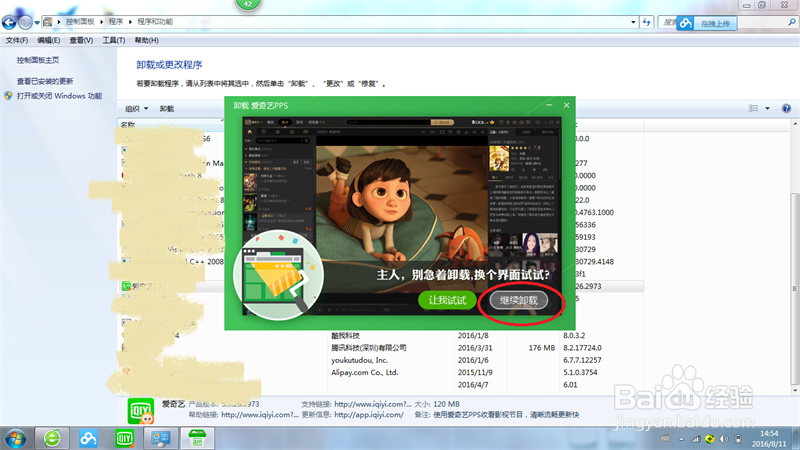Open 打开或关闭 Windows 功能
The width and height of the screenshot is (800, 450).
click(x=59, y=96)
